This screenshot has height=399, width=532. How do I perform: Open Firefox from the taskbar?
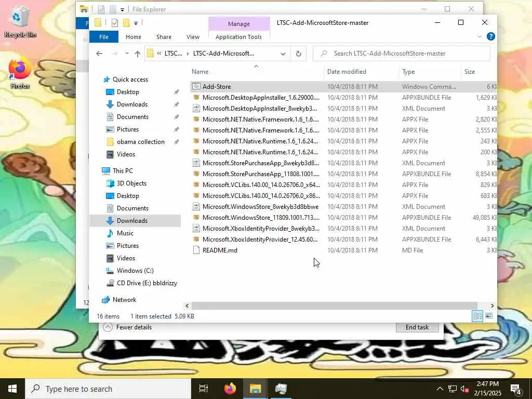[x=230, y=389]
